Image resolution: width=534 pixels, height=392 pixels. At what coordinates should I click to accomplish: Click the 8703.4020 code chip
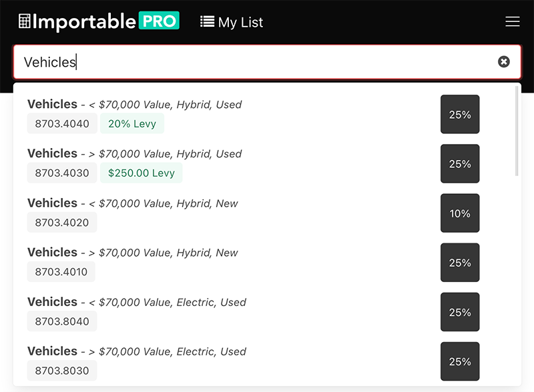(x=61, y=222)
